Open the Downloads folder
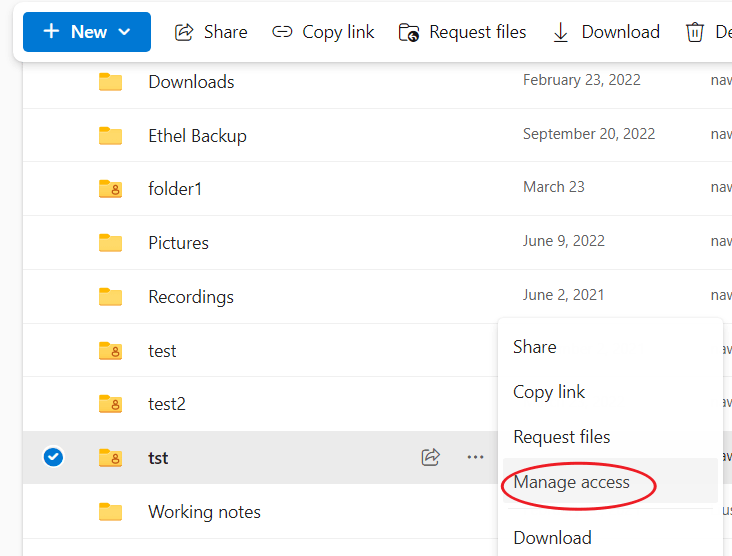732x556 pixels. coord(191,82)
